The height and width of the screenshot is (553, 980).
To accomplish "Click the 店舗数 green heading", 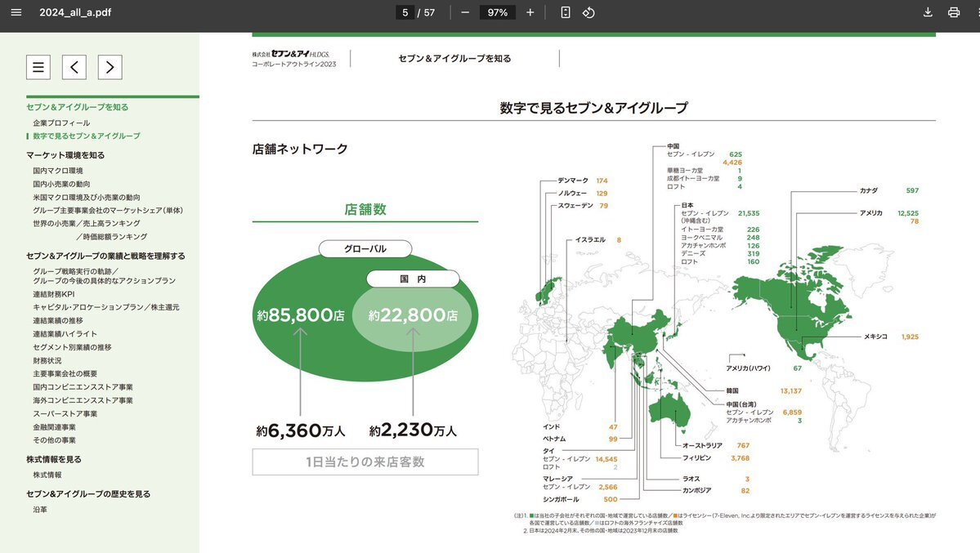I will tap(365, 209).
